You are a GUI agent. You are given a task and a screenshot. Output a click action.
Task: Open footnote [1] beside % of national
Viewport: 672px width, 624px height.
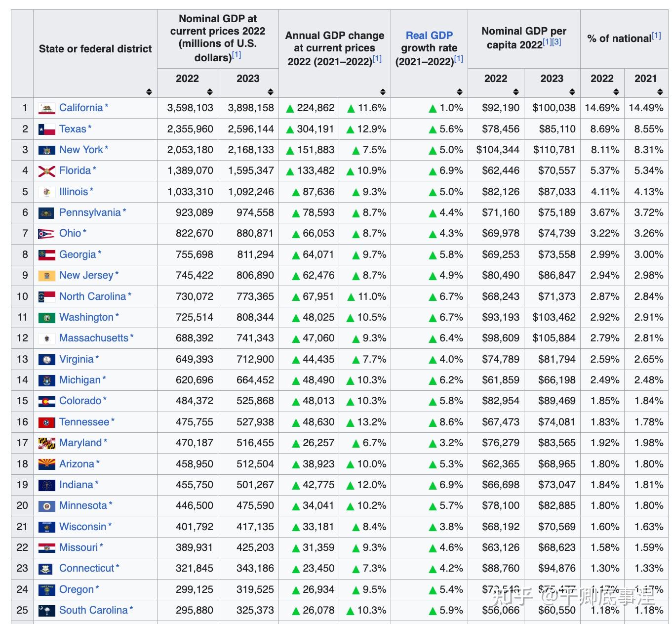656,36
